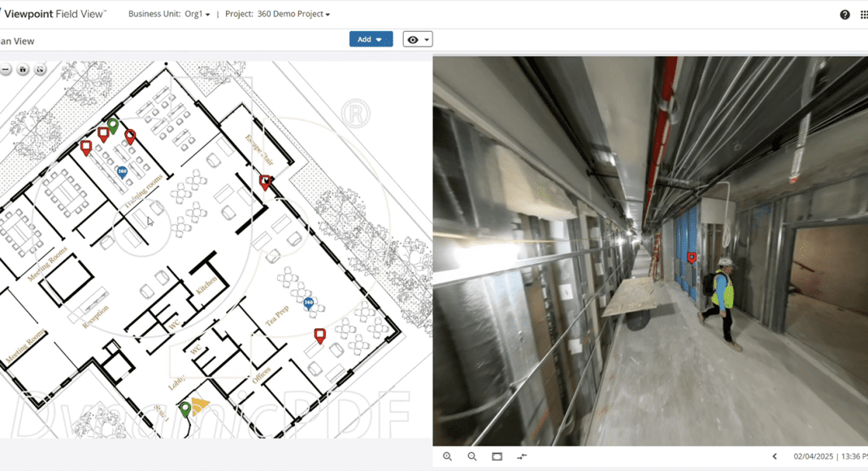The height and width of the screenshot is (471, 868).
Task: Zoom out of the 360 photo
Action: [x=472, y=456]
